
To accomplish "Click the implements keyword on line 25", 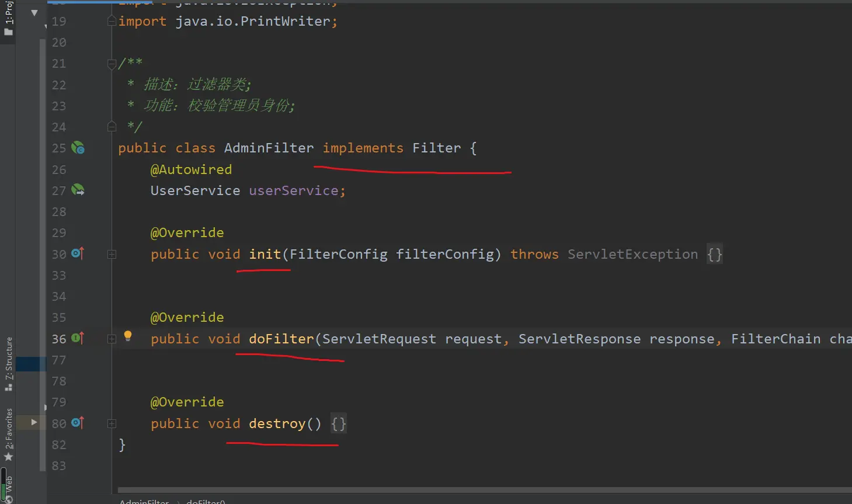I will (363, 148).
